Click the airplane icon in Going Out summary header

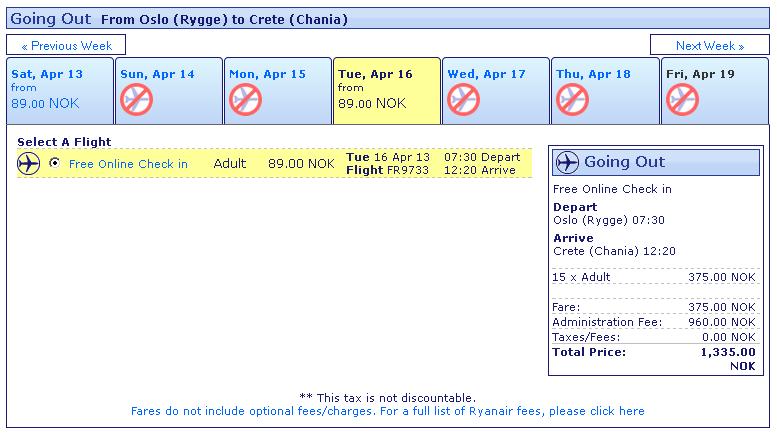click(x=567, y=162)
